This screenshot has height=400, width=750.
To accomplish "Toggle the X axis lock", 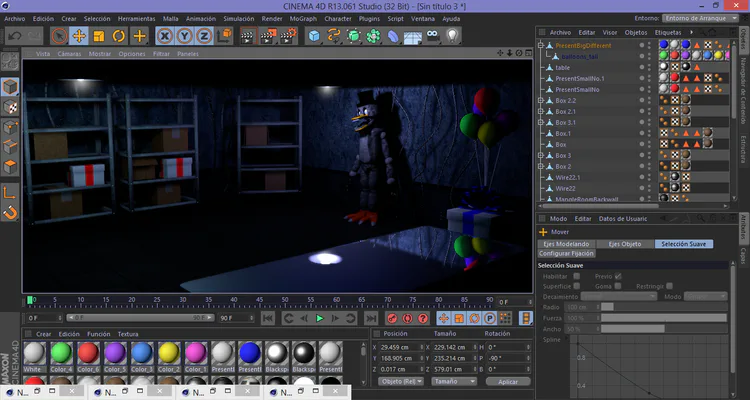I will (x=165, y=36).
